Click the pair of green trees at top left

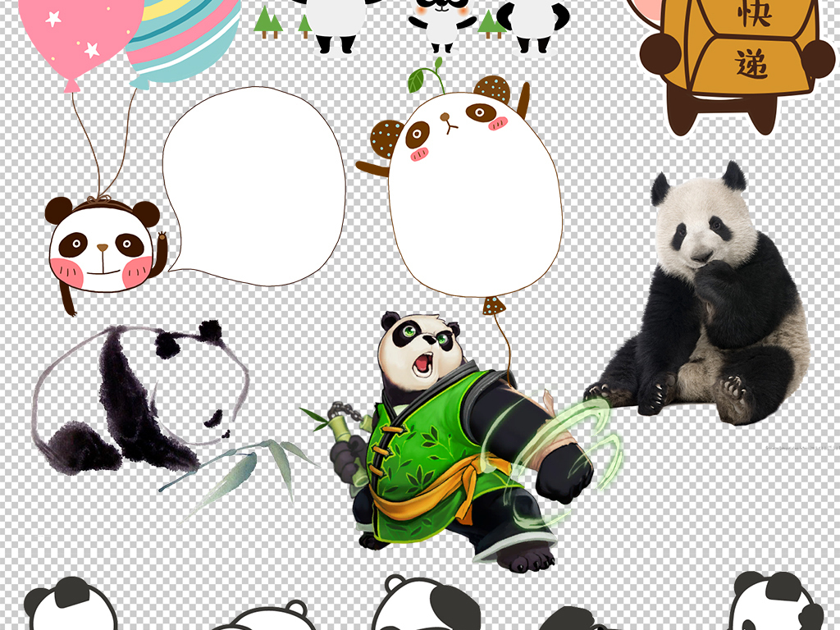point(268,22)
